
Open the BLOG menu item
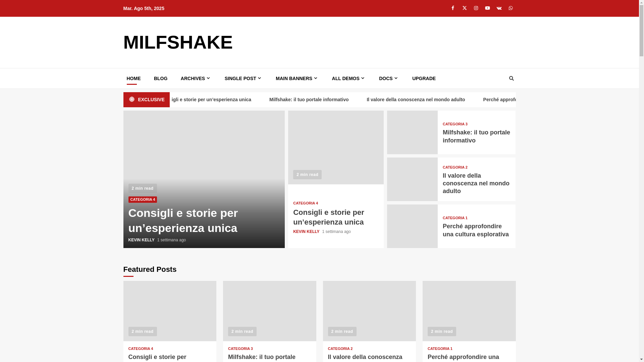[x=161, y=78]
